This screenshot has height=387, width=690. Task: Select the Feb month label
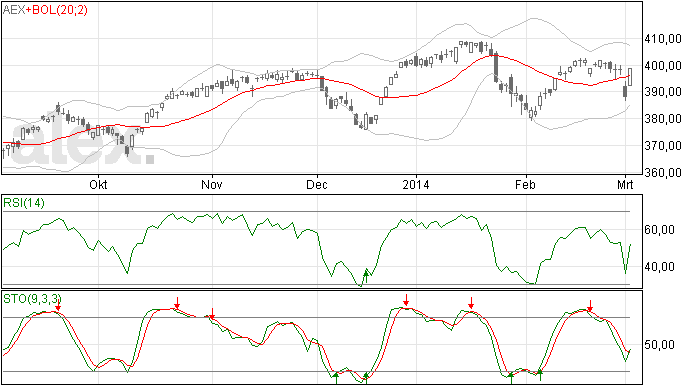pos(525,184)
